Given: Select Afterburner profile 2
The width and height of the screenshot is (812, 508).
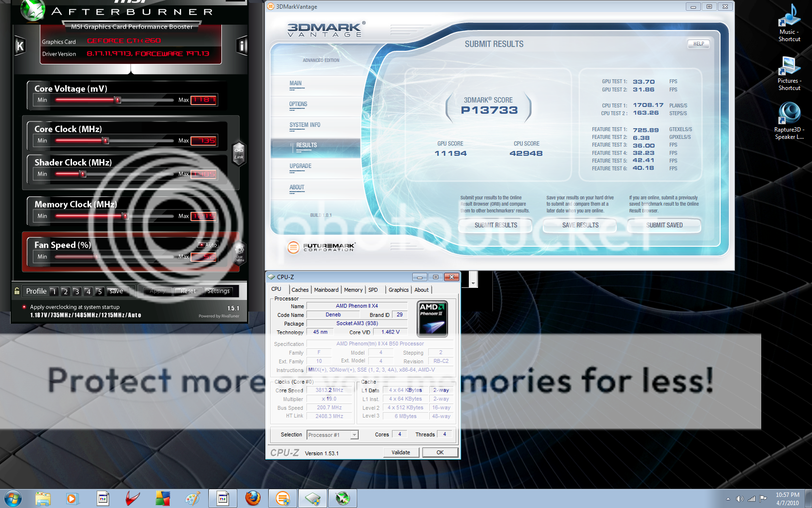Looking at the screenshot, I should [65, 291].
